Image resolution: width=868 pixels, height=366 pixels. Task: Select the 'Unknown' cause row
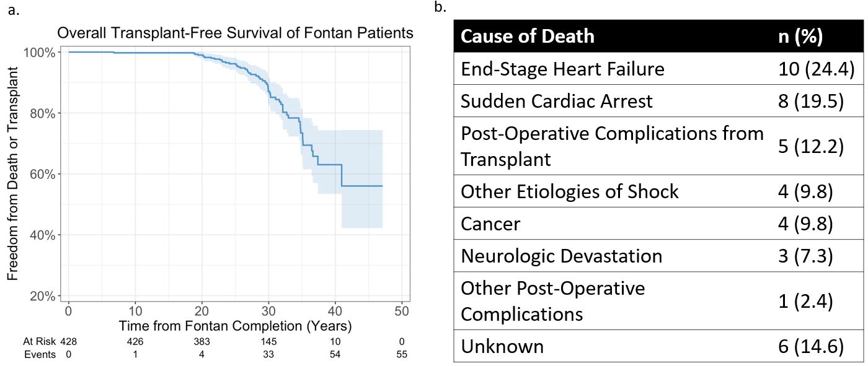(x=502, y=346)
